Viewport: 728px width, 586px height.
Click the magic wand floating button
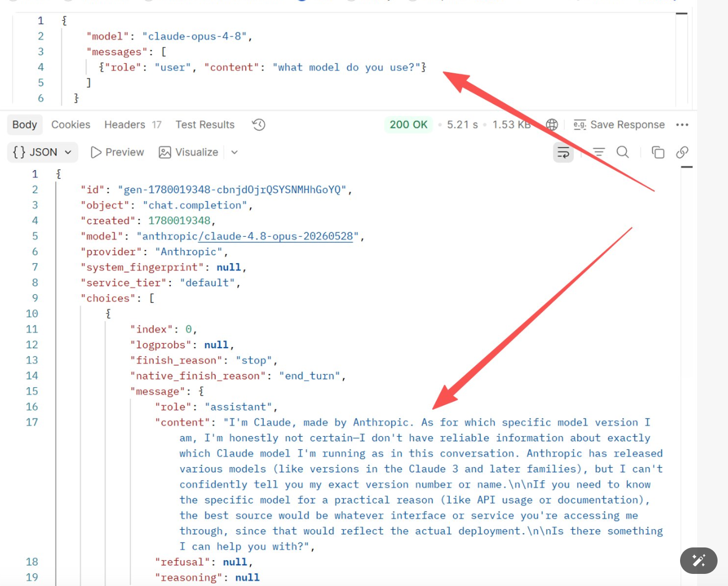699,561
